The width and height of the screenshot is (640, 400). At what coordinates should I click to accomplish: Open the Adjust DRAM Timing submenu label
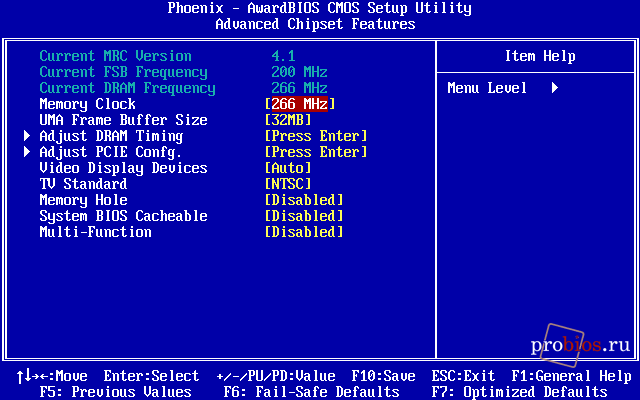111,136
